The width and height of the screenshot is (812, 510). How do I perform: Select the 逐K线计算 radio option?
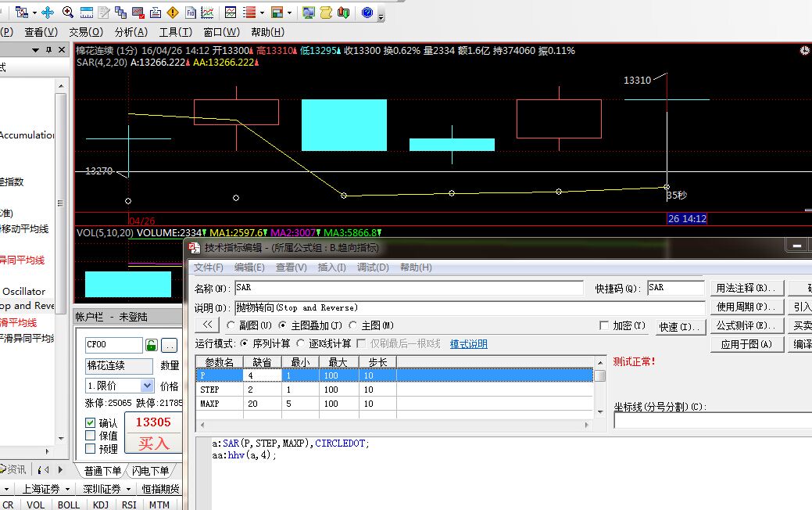(x=301, y=344)
